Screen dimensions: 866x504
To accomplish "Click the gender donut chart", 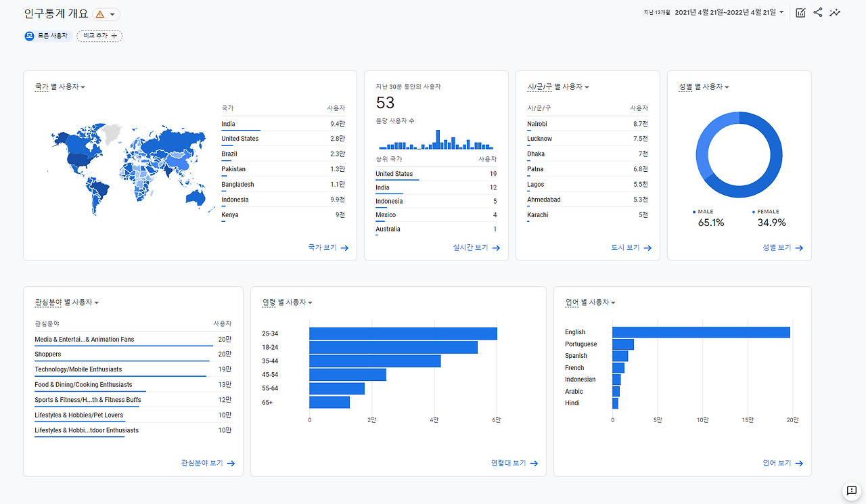I will (739, 154).
